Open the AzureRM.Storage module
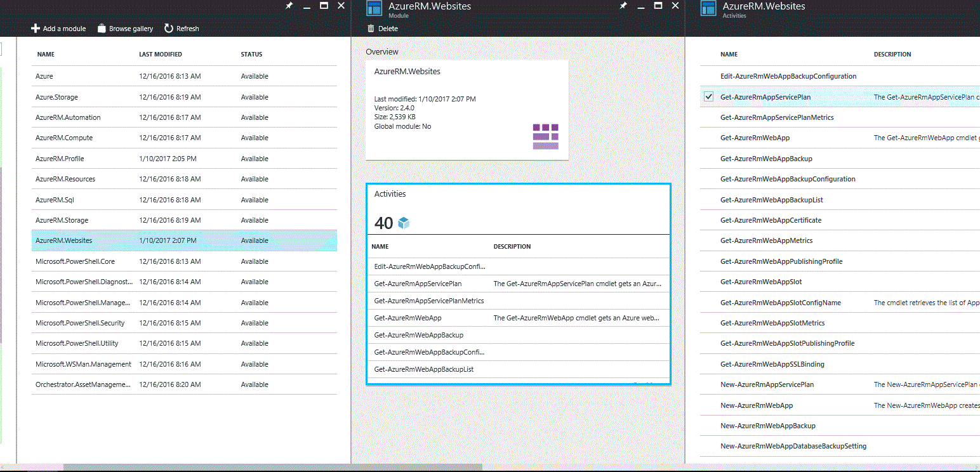The height and width of the screenshot is (472, 980). [184, 220]
